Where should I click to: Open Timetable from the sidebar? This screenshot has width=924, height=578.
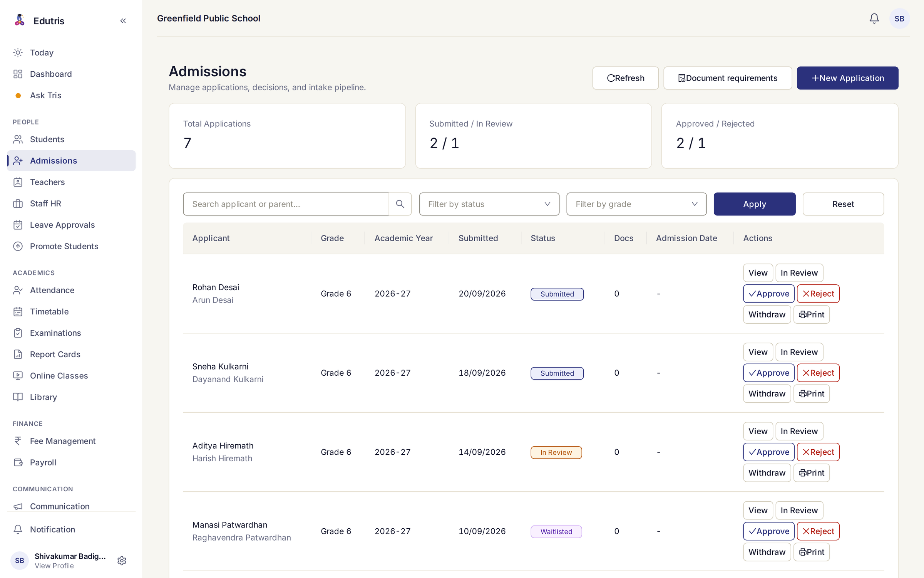[x=71, y=312]
